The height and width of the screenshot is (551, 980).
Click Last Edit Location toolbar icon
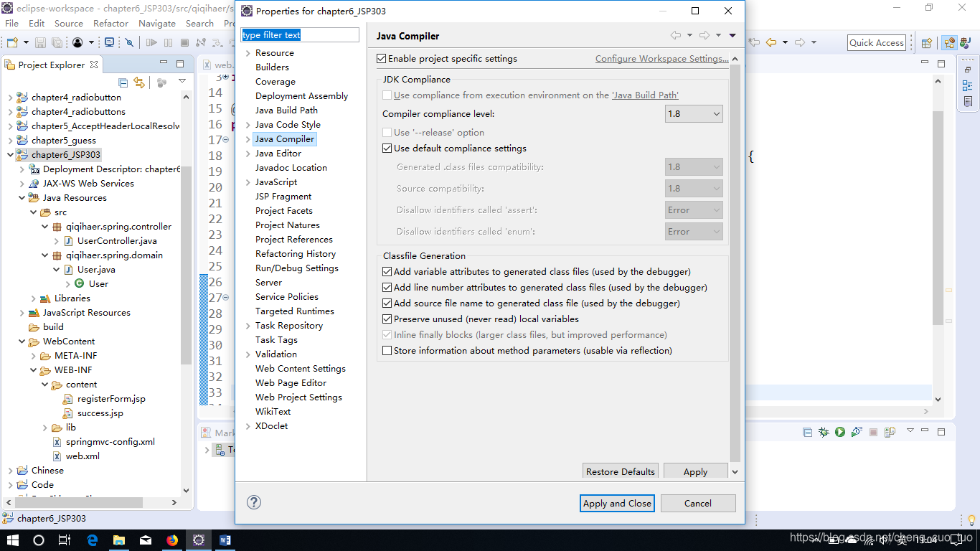[x=754, y=42]
